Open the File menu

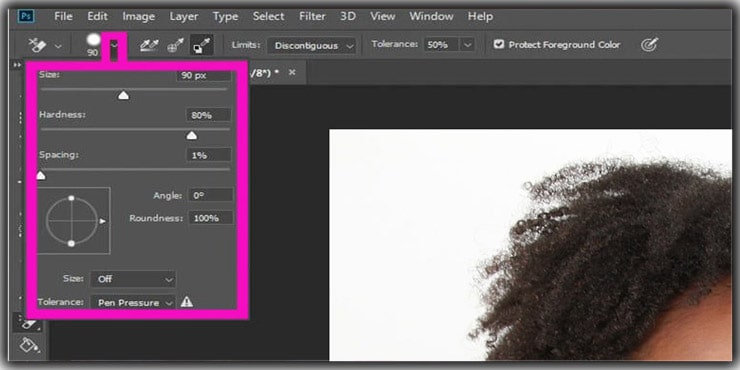pyautogui.click(x=63, y=17)
